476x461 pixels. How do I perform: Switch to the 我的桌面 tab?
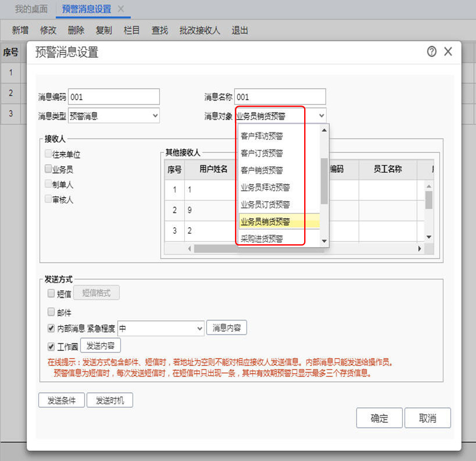coord(31,9)
